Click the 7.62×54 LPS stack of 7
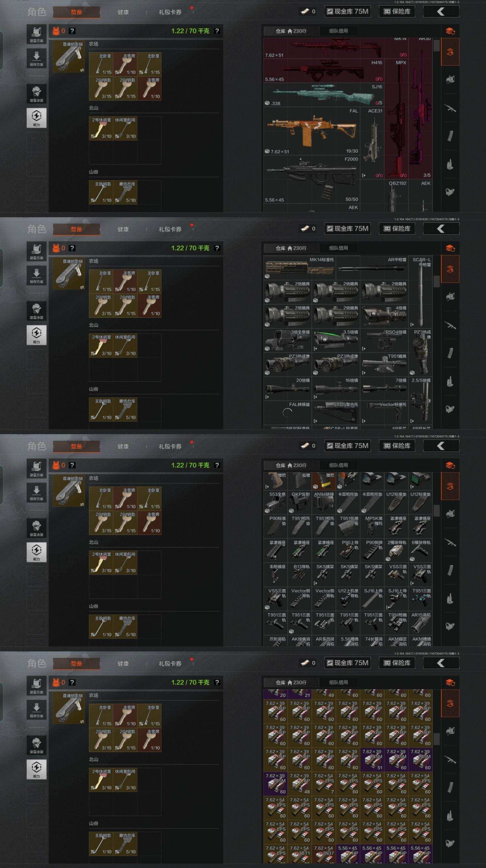 (324, 784)
